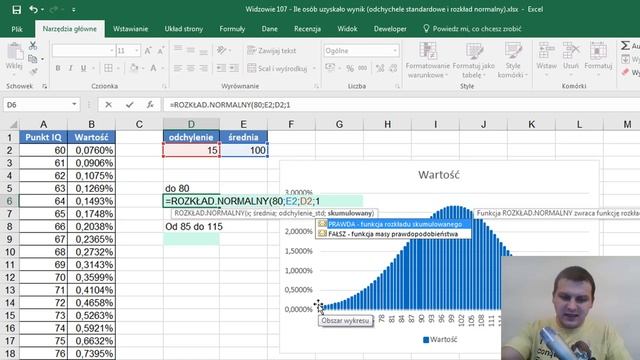Click the Paste (Wklej) clipboard icon
Screen dimensions: 640x360
(15, 52)
